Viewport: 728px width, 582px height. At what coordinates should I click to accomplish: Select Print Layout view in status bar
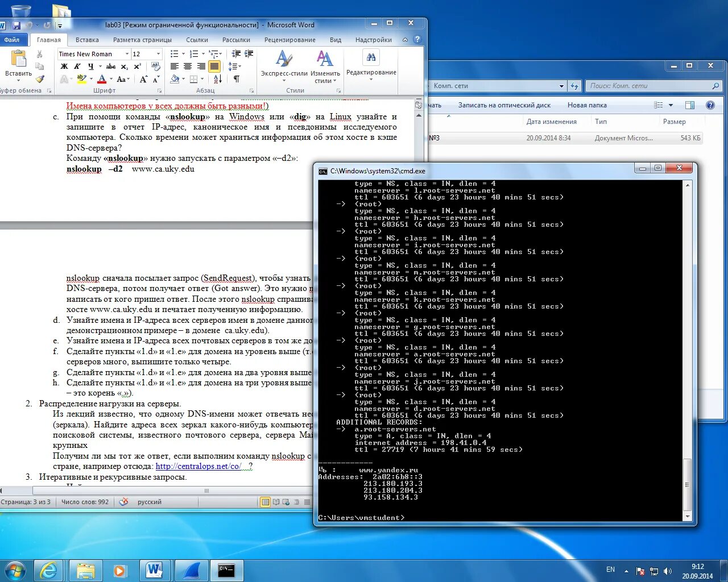265,502
